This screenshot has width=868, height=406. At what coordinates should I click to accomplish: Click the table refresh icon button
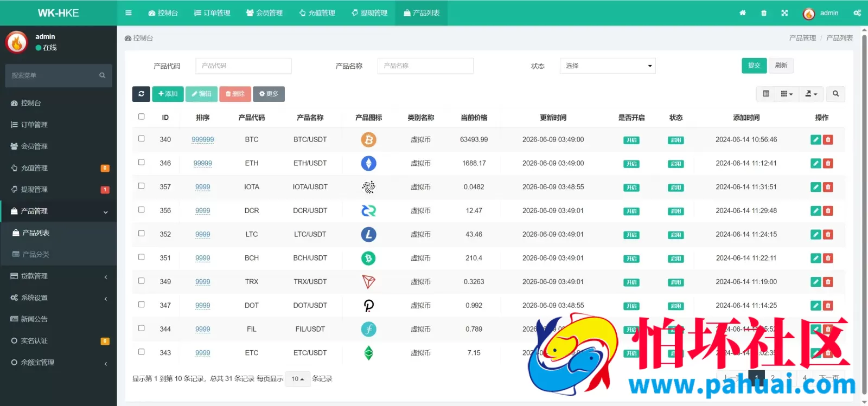(141, 94)
